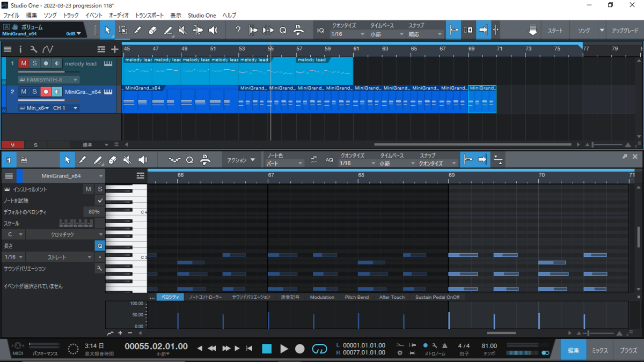Toggle the loop button in the transport
This screenshot has width=644, height=362.
pos(319,349)
